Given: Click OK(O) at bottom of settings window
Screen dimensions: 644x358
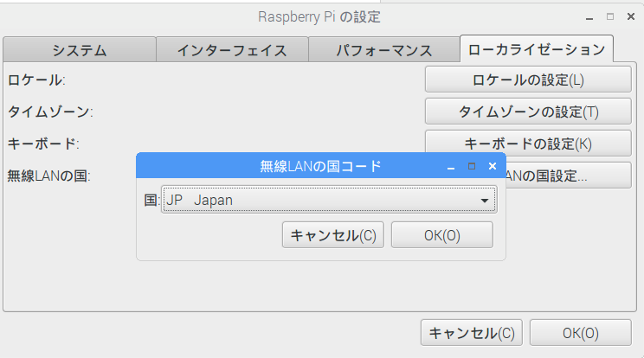Looking at the screenshot, I should [580, 333].
